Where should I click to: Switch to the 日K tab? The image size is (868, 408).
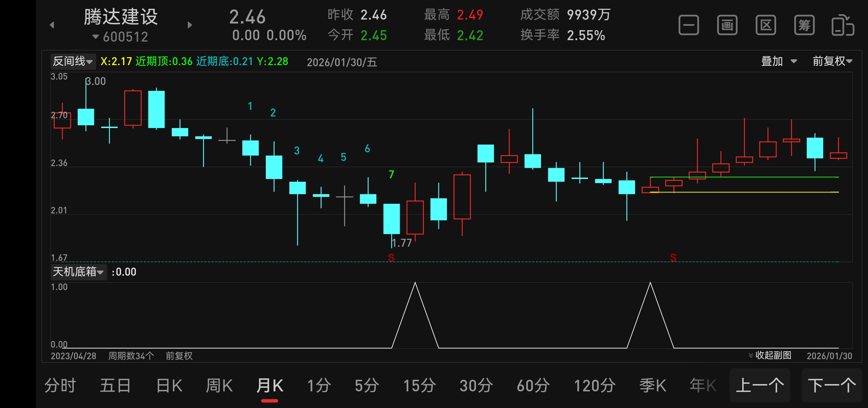click(x=169, y=386)
